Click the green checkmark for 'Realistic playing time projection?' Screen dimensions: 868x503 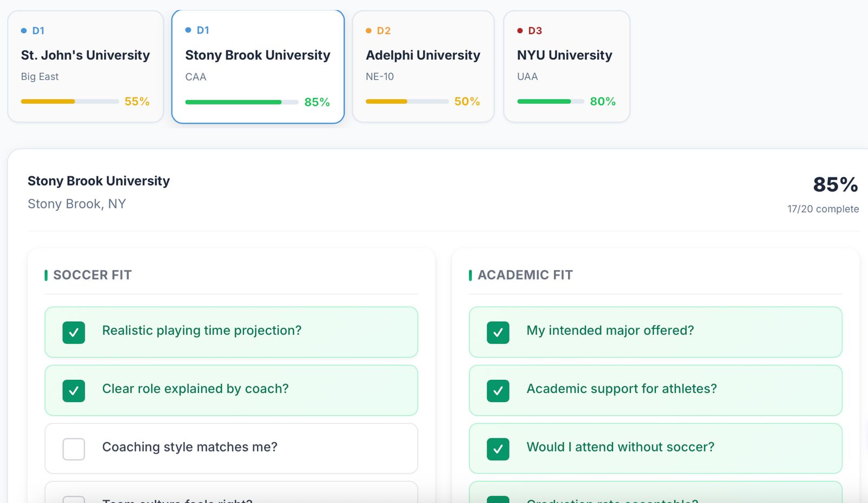coord(74,332)
